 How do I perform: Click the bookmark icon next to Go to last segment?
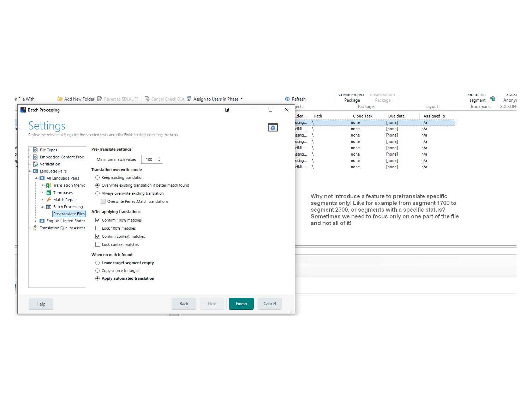click(492, 99)
